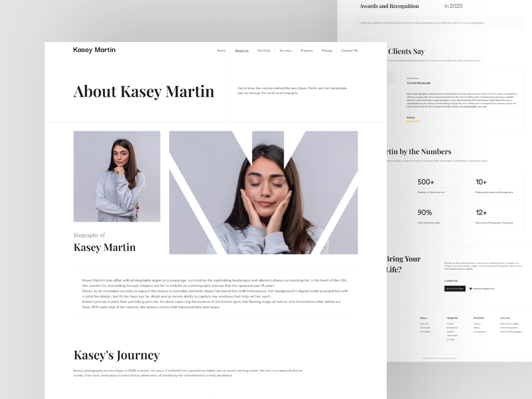The width and height of the screenshot is (532, 399).
Task: Select Events Photography in the Services footer list
Action: click(x=509, y=328)
